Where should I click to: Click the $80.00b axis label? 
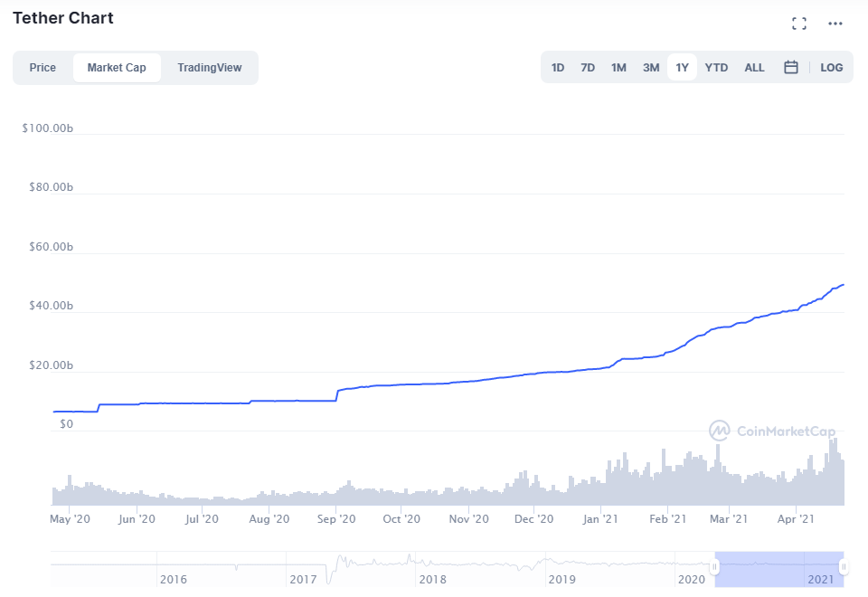tap(51, 187)
